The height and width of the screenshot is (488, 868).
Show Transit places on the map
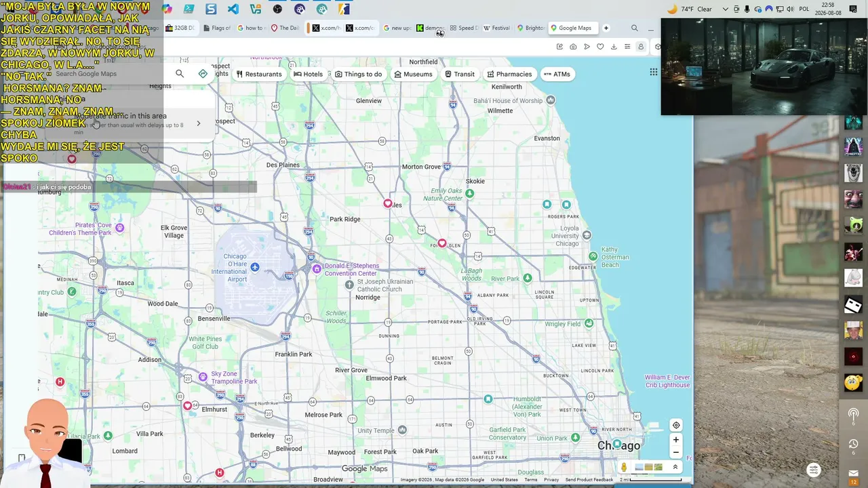click(x=460, y=74)
